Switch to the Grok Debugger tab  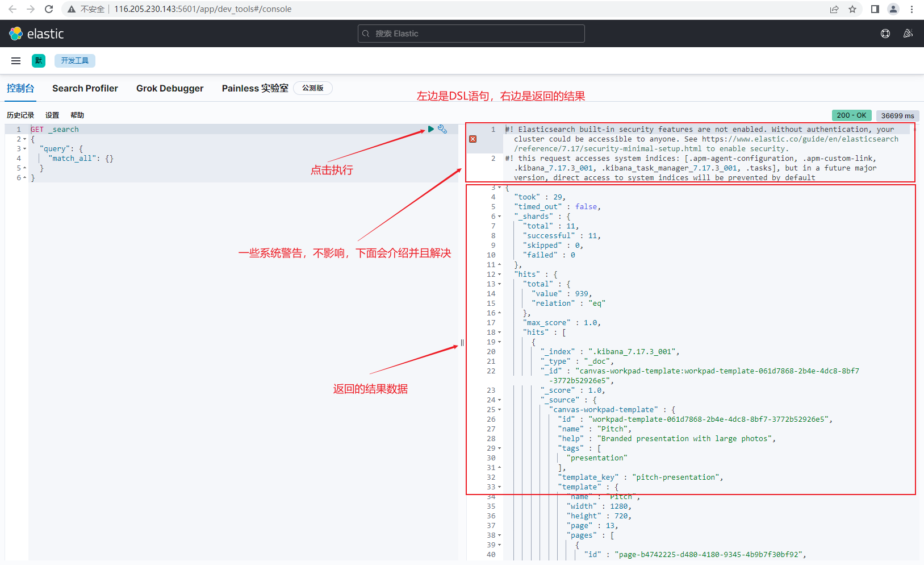point(170,88)
